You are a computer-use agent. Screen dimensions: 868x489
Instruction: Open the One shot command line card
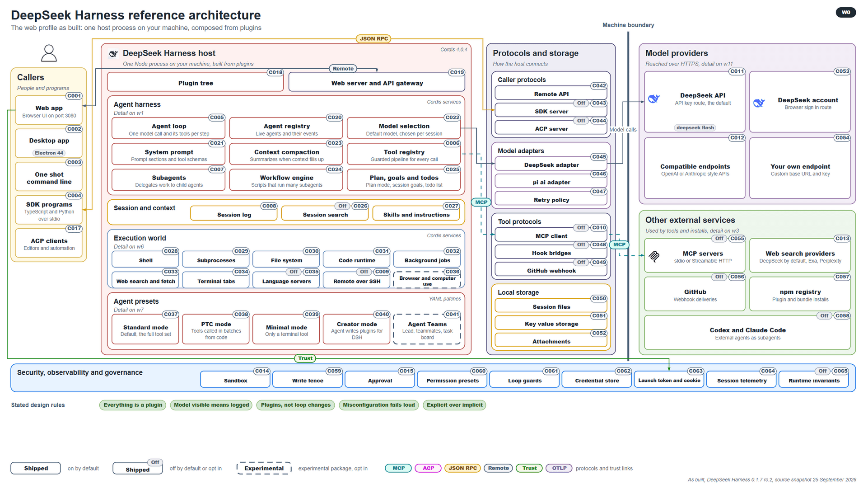pyautogui.click(x=49, y=177)
